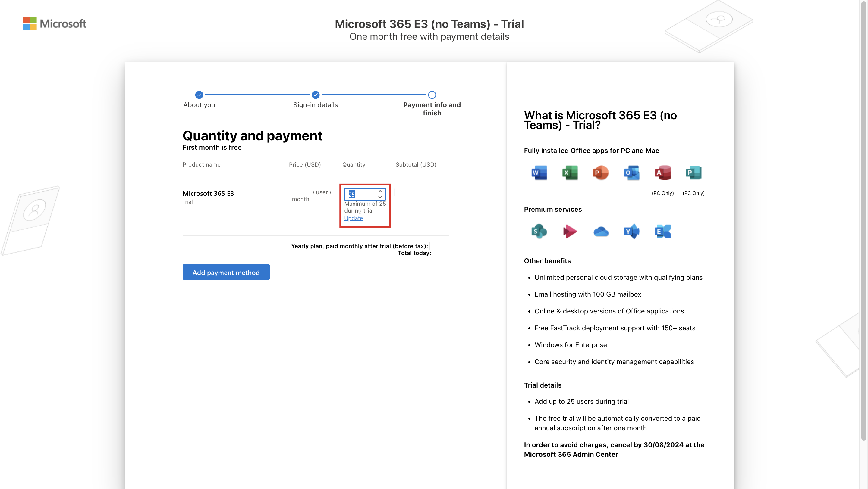Select the About you step label
Image resolution: width=868 pixels, height=489 pixels.
[x=199, y=105]
